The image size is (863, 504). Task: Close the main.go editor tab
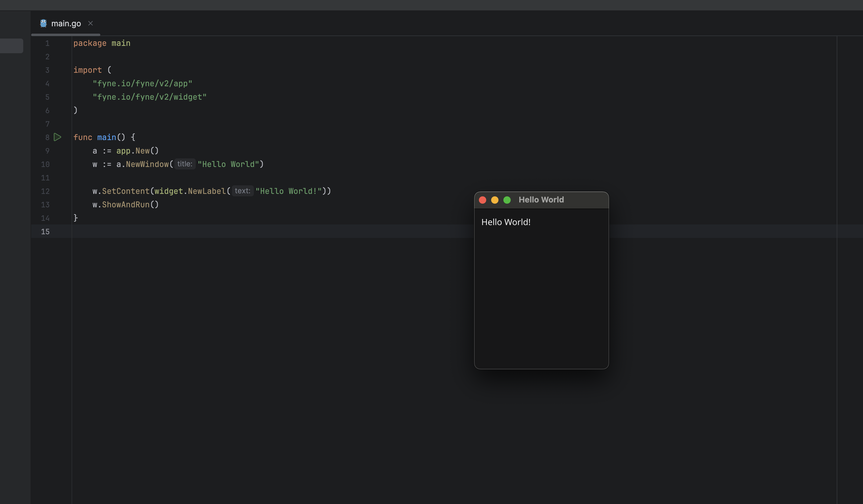91,23
